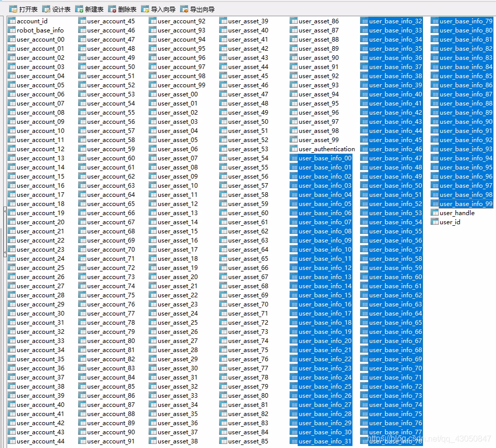Click the 新建表 (New Table) toolbar button
The width and height of the screenshot is (496, 448).
pyautogui.click(x=90, y=10)
